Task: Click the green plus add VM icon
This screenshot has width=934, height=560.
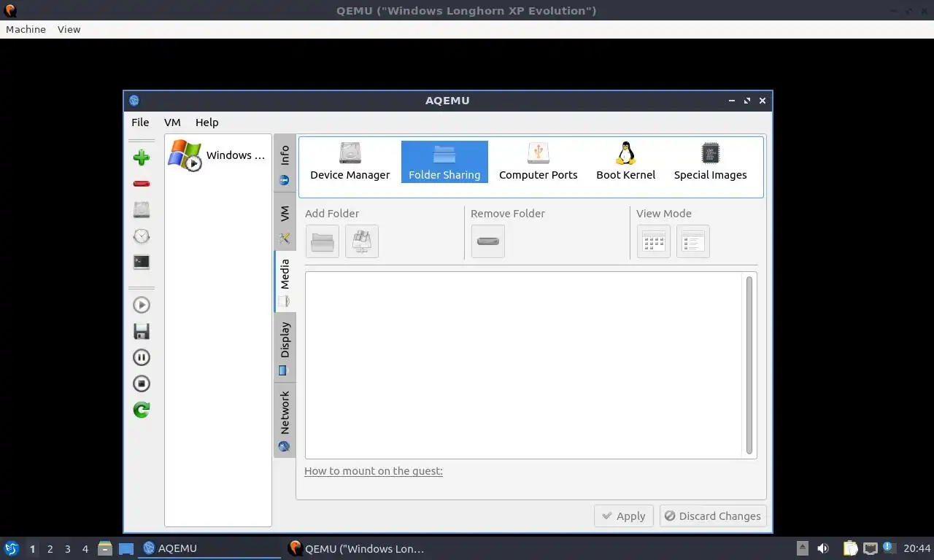Action: (x=142, y=157)
